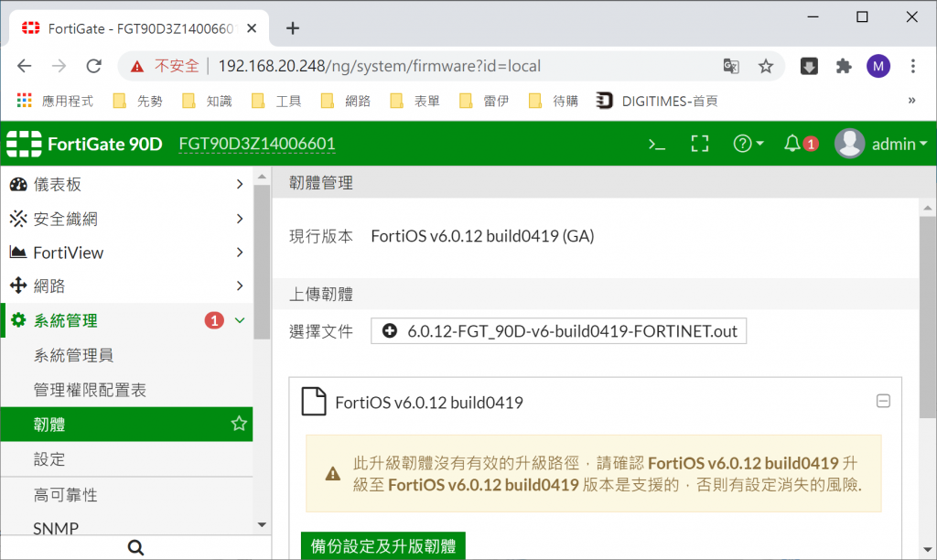The image size is (937, 560).
Task: Click the translate page icon
Action: pos(731,66)
